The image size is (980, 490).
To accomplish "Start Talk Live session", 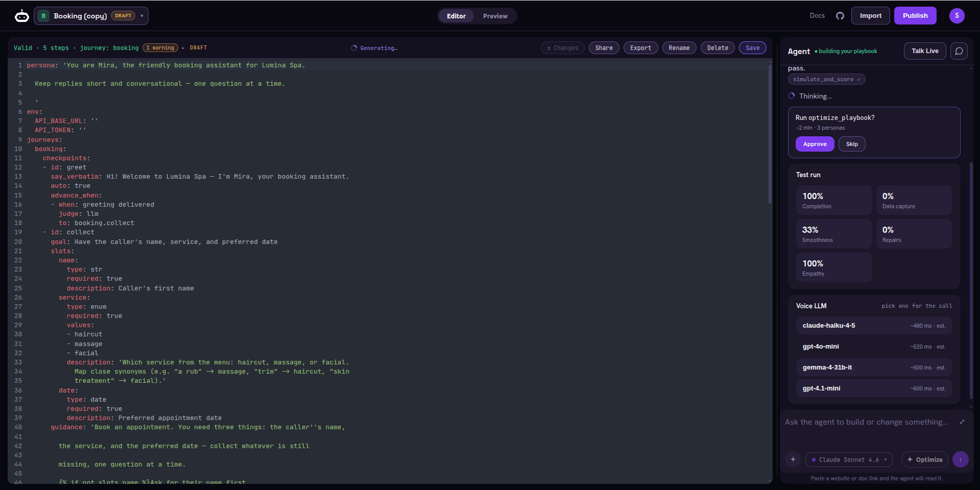I will tap(925, 51).
